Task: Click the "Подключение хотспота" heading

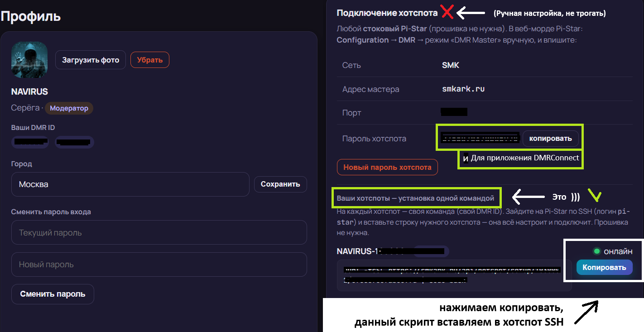Action: point(387,13)
